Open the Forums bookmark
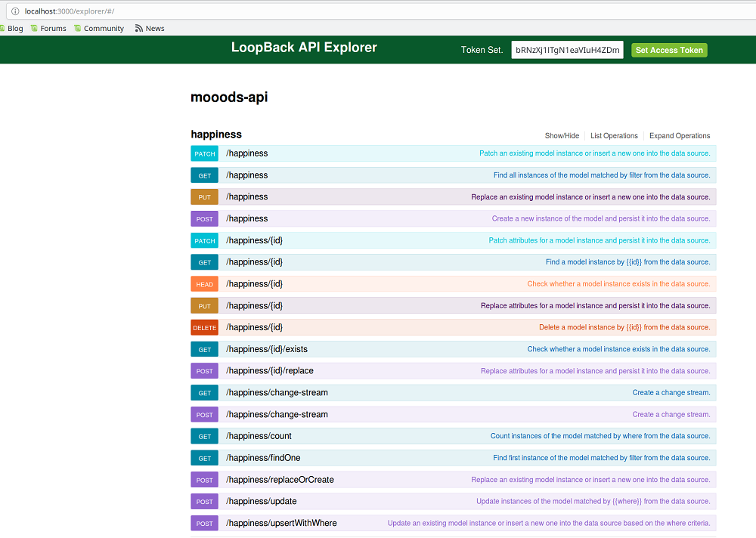The width and height of the screenshot is (756, 538). 48,29
